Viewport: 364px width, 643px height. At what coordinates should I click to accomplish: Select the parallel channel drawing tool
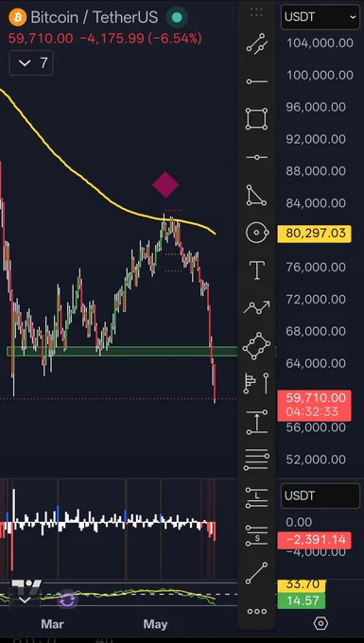(x=256, y=43)
